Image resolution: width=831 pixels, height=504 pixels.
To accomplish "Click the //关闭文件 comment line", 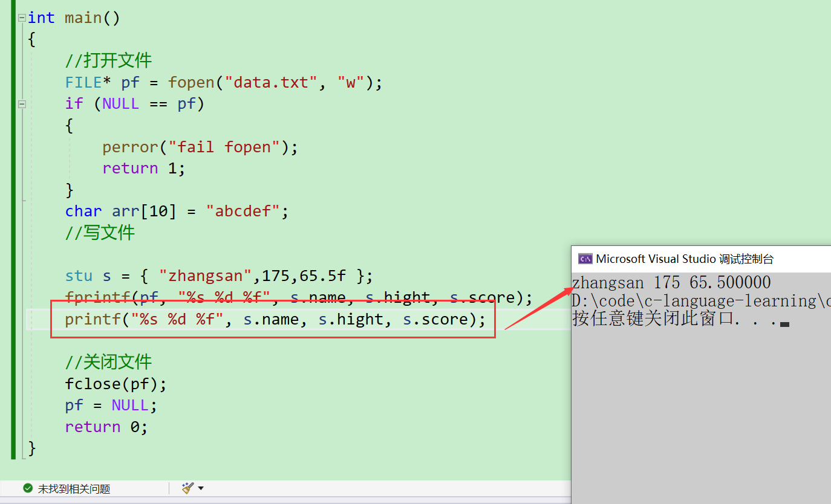I will pos(109,362).
